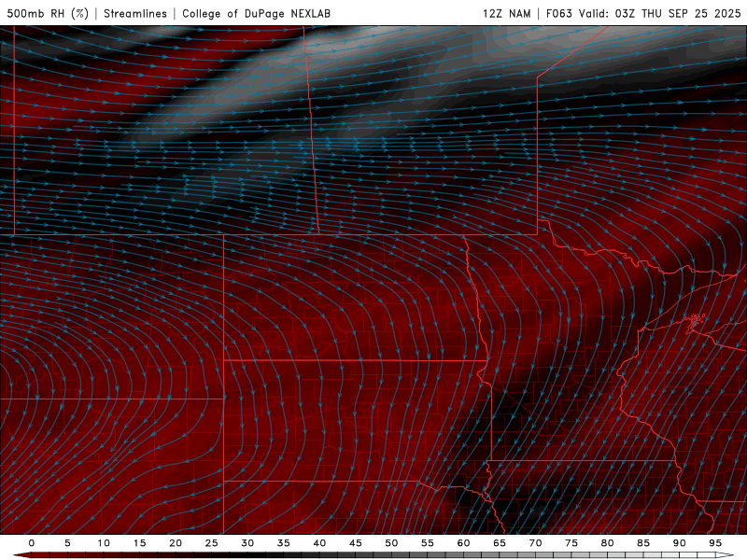Click the red color bar segment between 0 and 5
747x560 pixels.
click(49, 555)
